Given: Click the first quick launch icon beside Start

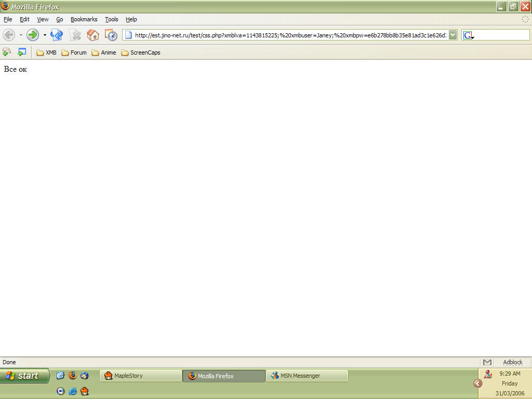Looking at the screenshot, I should 61,375.
